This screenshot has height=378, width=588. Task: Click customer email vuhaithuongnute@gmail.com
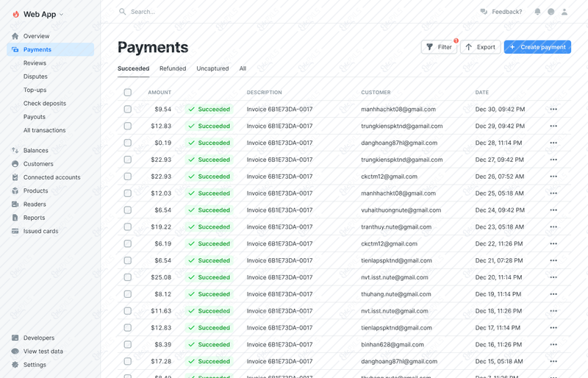(x=401, y=210)
